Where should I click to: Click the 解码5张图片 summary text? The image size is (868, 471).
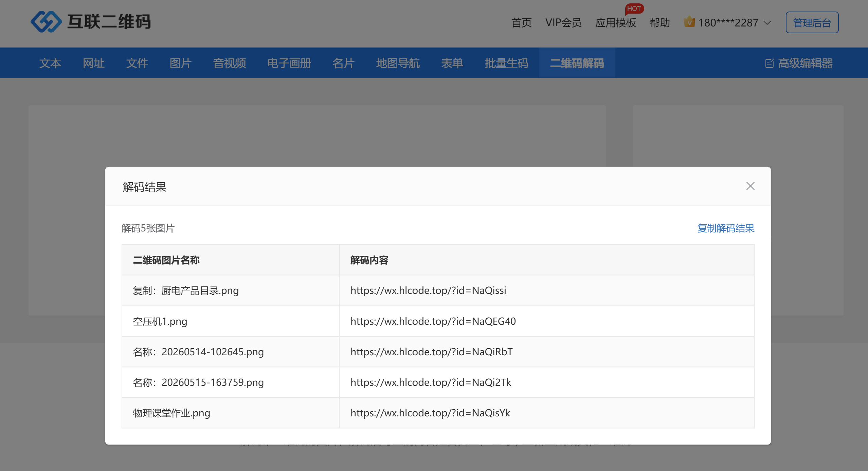click(148, 228)
